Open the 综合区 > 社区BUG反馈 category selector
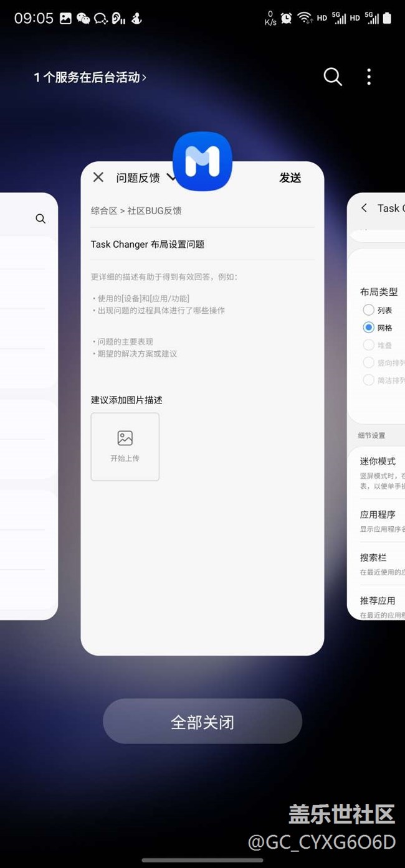405x868 pixels. 136,210
